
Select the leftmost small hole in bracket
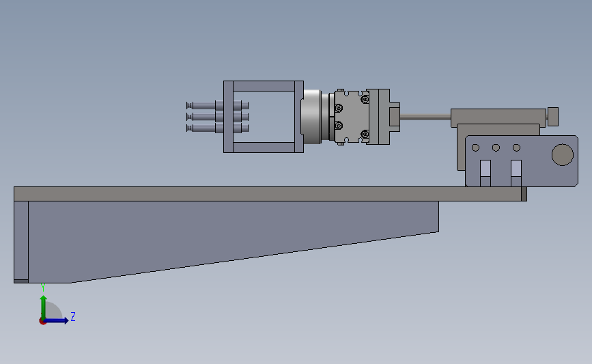coord(475,148)
